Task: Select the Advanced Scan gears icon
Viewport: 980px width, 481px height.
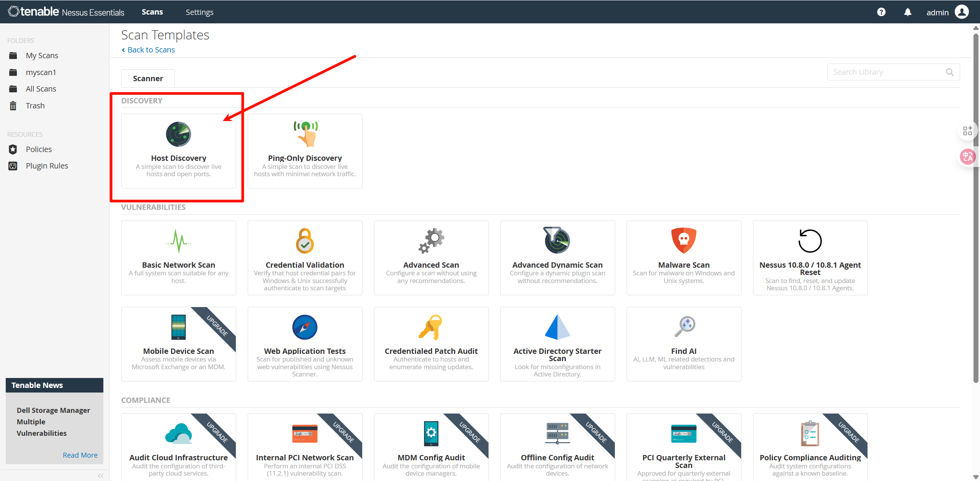Action: 431,241
